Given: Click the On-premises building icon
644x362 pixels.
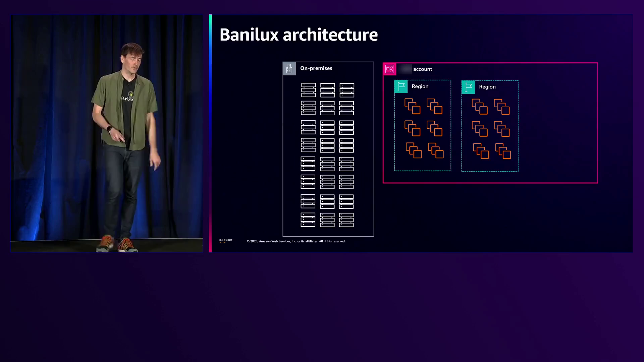Looking at the screenshot, I should click(289, 69).
